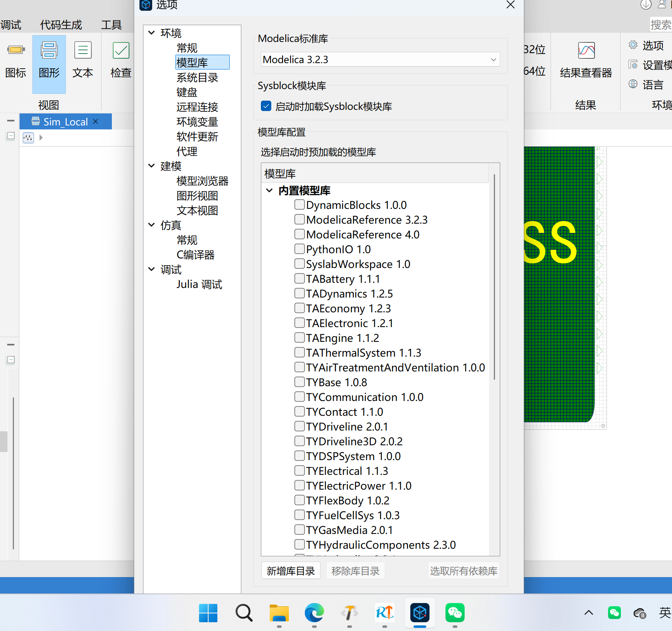
Task: Open WeChat from the taskbar
Action: 455,613
